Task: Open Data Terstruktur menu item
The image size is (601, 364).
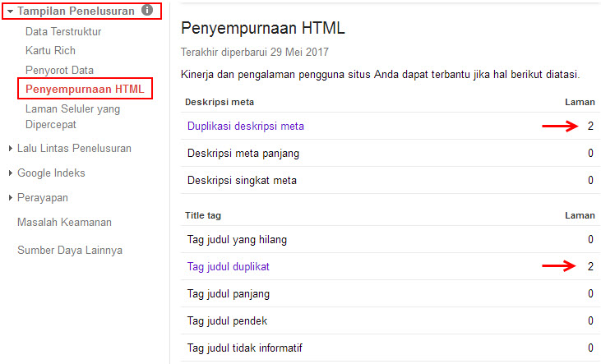Action: coord(63,31)
